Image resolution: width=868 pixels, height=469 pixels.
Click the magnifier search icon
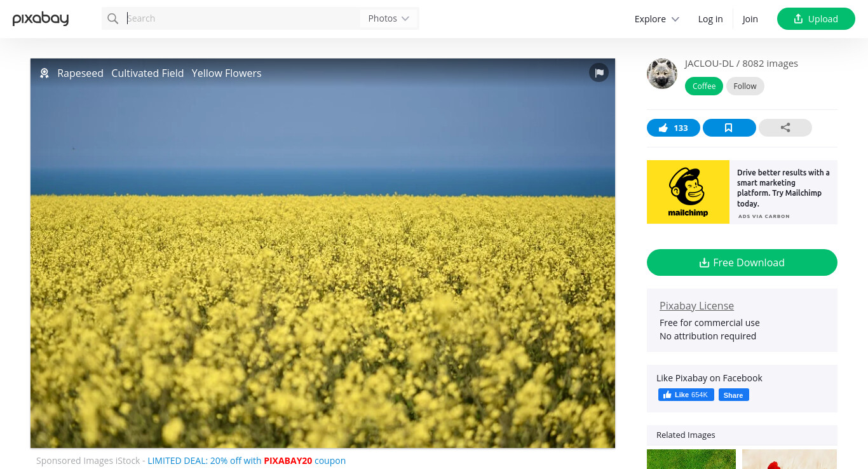(113, 18)
